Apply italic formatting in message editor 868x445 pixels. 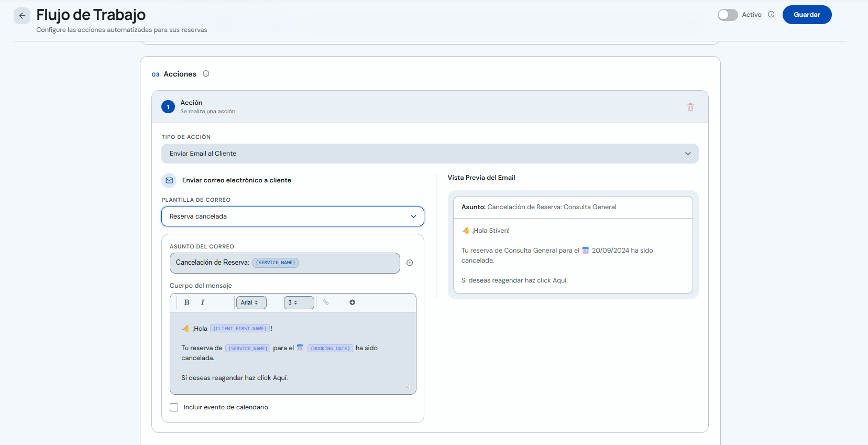(x=203, y=302)
